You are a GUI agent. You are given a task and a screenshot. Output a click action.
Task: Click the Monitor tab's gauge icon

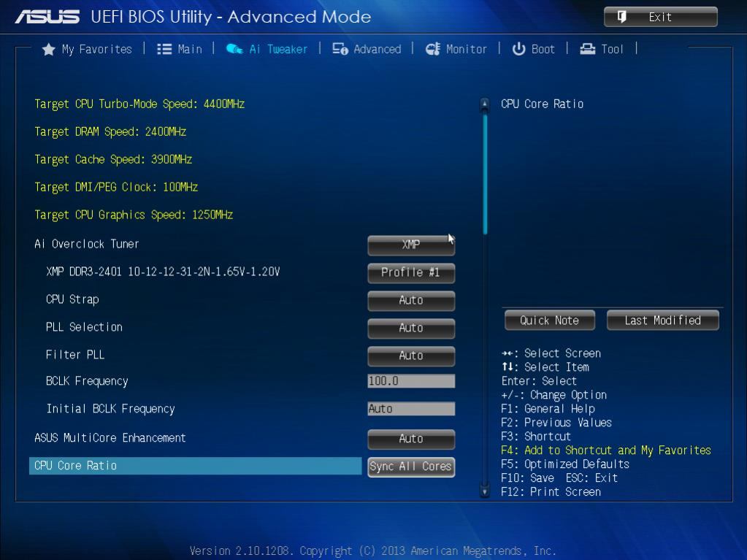coord(433,49)
